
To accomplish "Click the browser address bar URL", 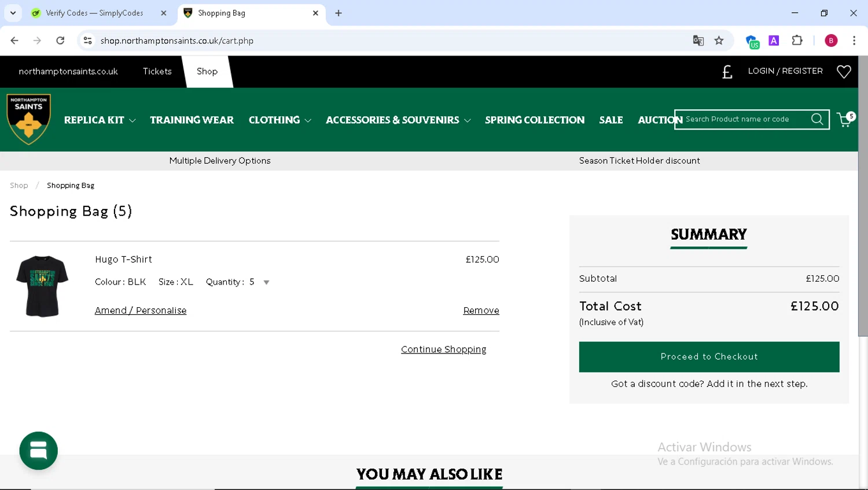I will (x=177, y=40).
